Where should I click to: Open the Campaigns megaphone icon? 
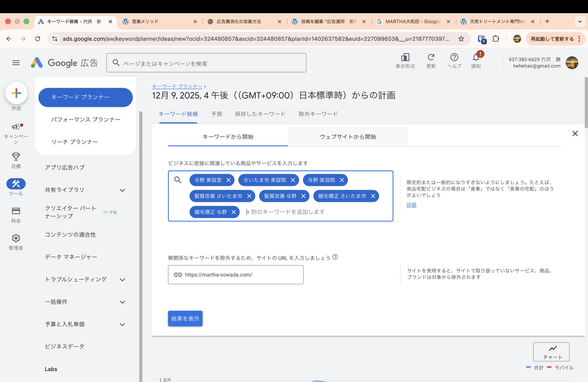tap(16, 127)
